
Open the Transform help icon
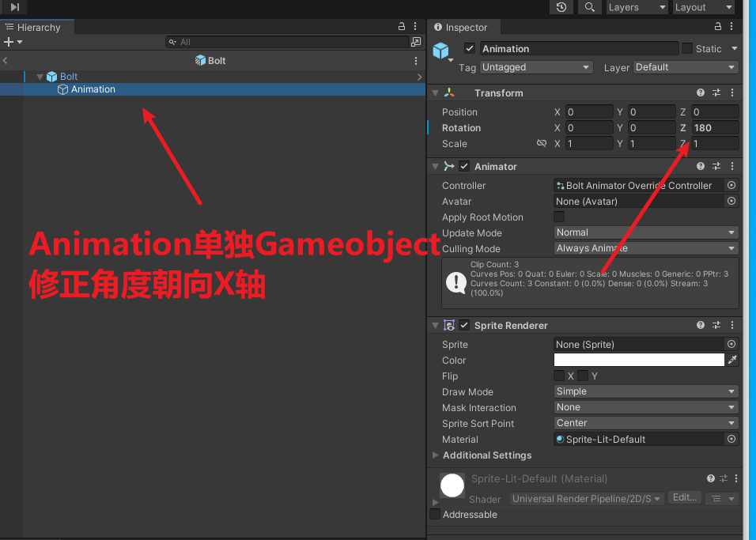click(x=701, y=93)
